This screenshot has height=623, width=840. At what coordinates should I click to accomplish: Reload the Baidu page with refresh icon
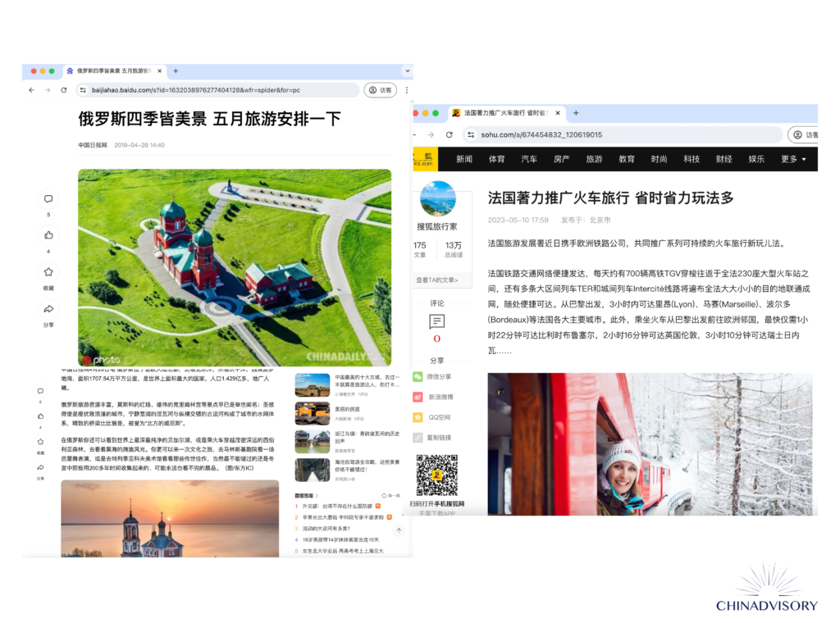tap(64, 90)
